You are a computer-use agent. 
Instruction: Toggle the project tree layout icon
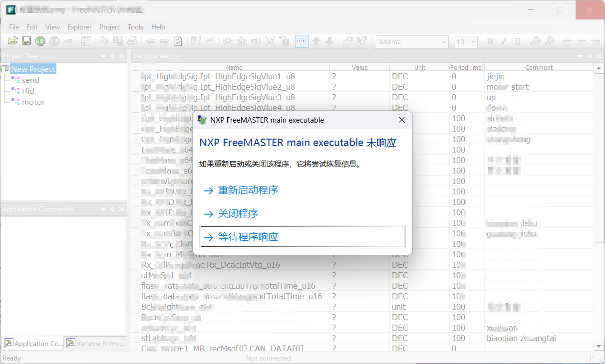click(x=86, y=41)
